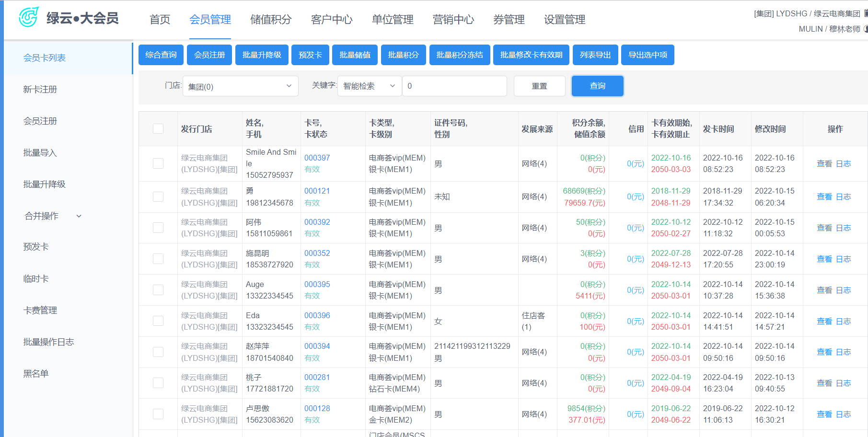Open 批量操作日志 in the sidebar
The height and width of the screenshot is (437, 868).
pos(48,342)
